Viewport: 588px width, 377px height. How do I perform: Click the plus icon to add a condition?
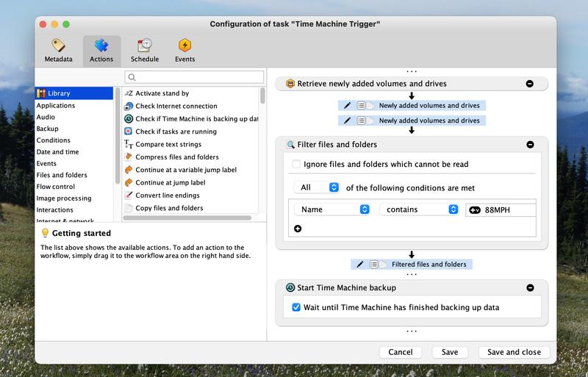click(x=298, y=229)
